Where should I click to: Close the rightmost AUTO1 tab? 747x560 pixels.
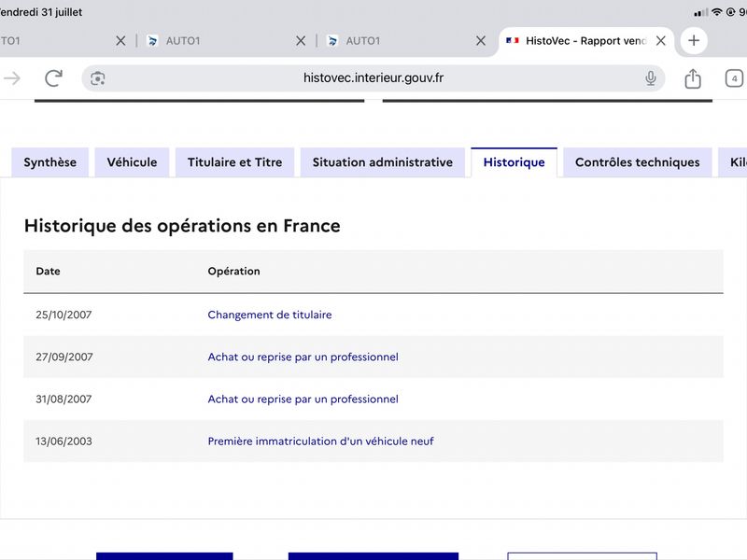pyautogui.click(x=481, y=41)
